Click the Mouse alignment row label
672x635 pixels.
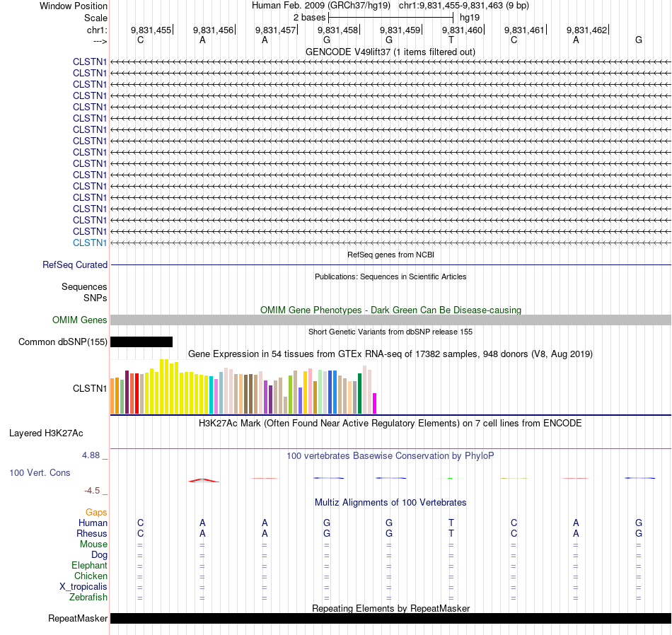(x=93, y=544)
